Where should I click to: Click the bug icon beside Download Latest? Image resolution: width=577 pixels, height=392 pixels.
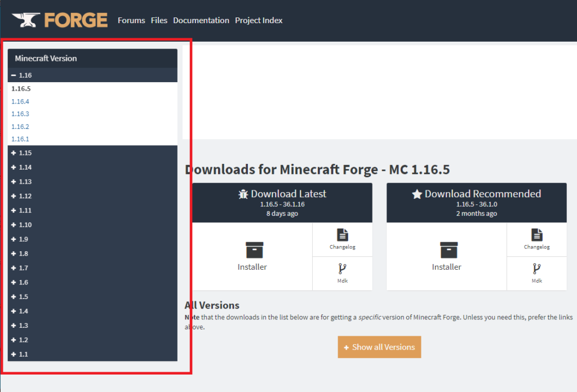click(243, 194)
